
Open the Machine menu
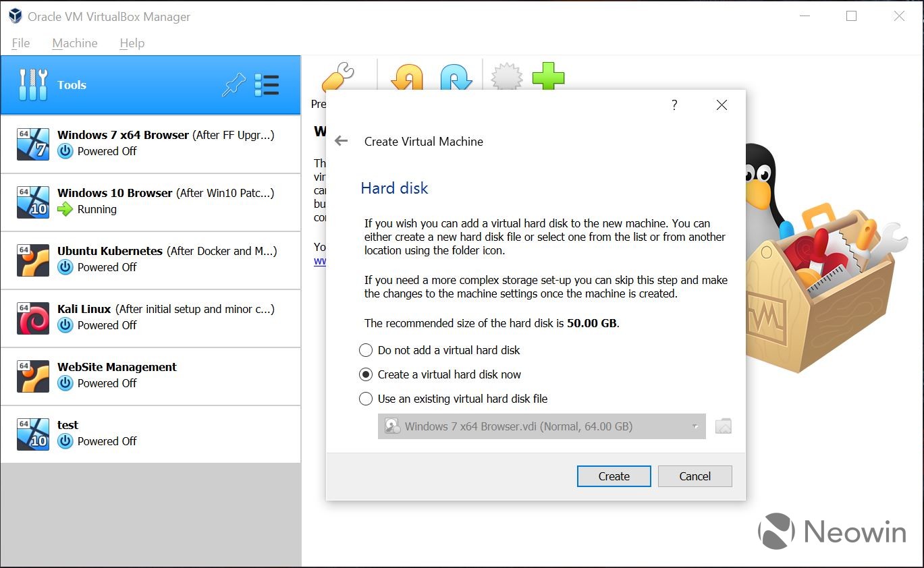(x=74, y=42)
